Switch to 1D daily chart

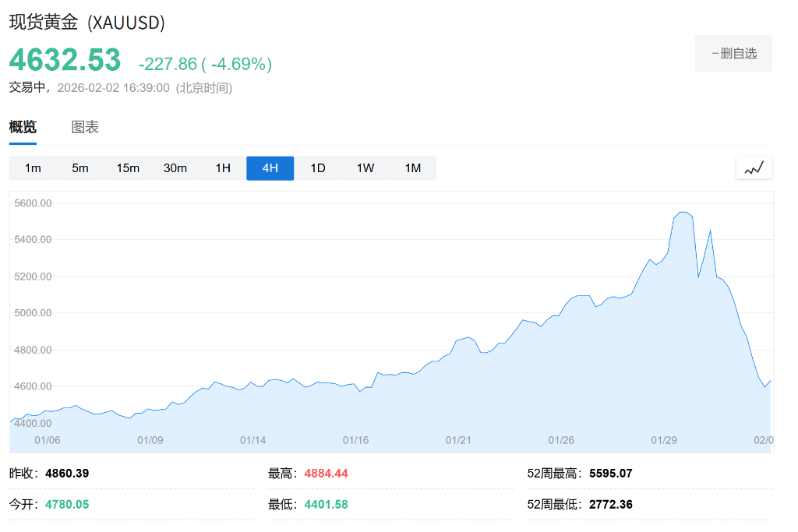[318, 168]
